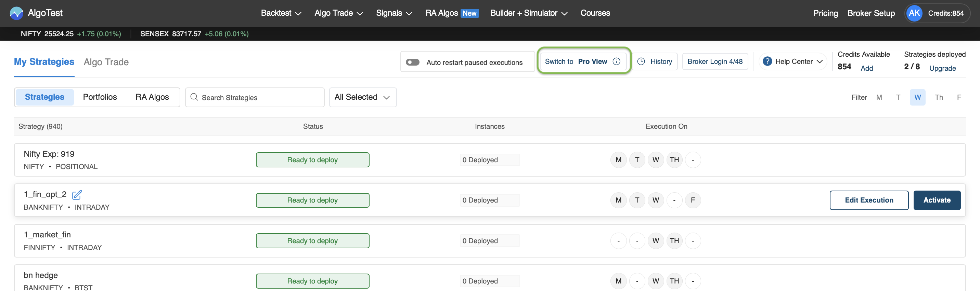Screen dimensions: 980x291
Task: Expand the Help Center dropdown
Action: click(820, 61)
